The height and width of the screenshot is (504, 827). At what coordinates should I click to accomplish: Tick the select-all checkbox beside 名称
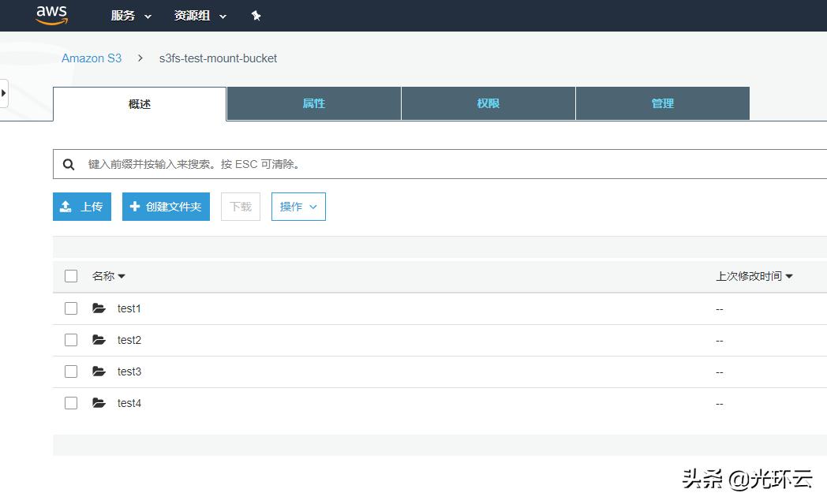pos(71,276)
